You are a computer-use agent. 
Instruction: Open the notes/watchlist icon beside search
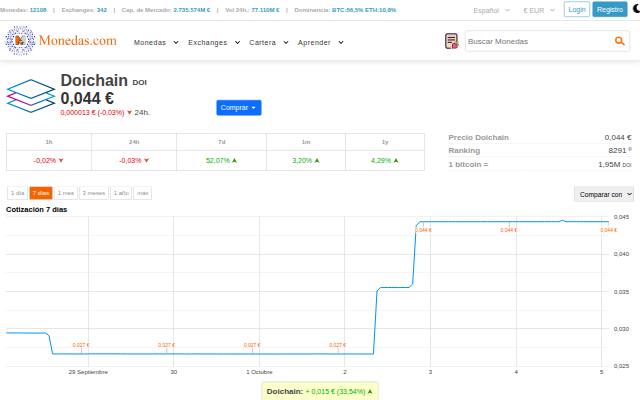451,41
